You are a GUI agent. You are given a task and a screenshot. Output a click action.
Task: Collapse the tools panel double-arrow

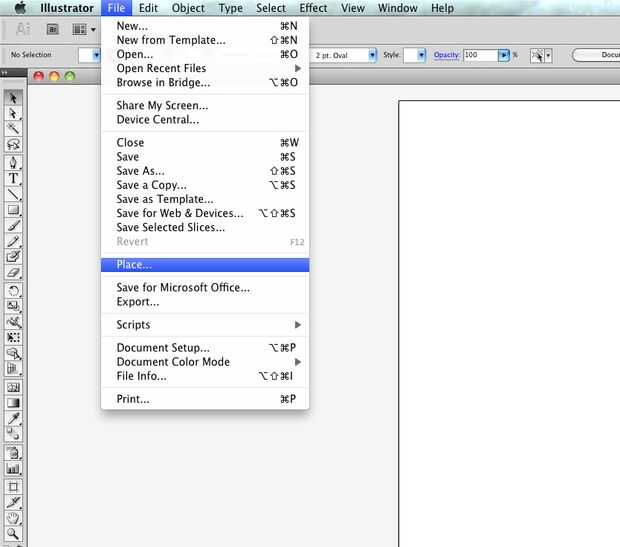coord(4,73)
